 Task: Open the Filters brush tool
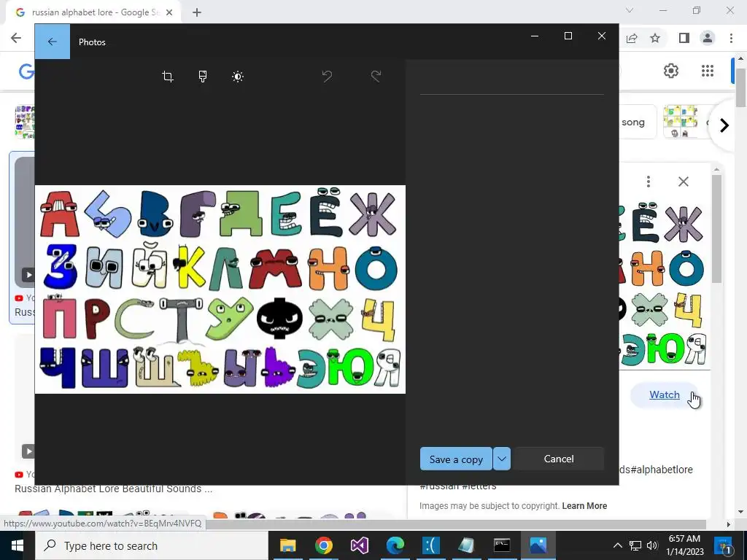pyautogui.click(x=203, y=76)
